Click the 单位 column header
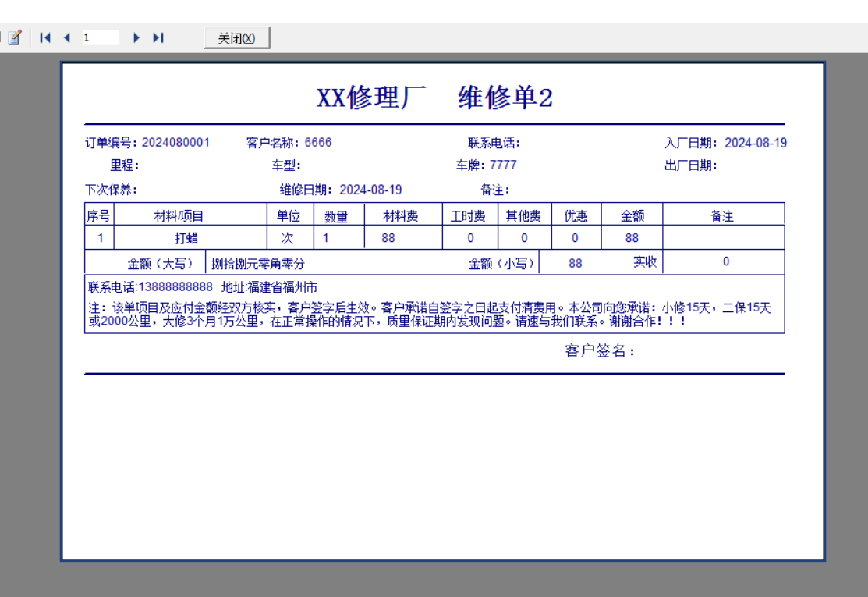This screenshot has height=597, width=868. (x=289, y=215)
